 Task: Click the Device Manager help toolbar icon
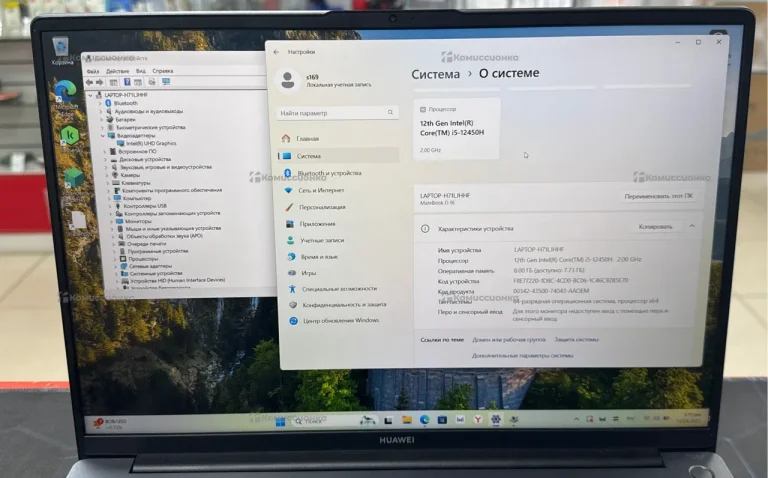point(127,82)
